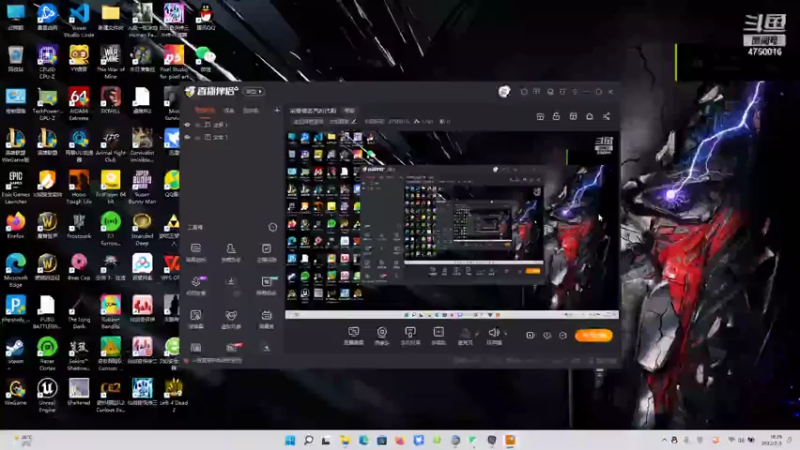Mute the microphone in bottom toolbar
Screen dimensions: 800x450
[465, 333]
